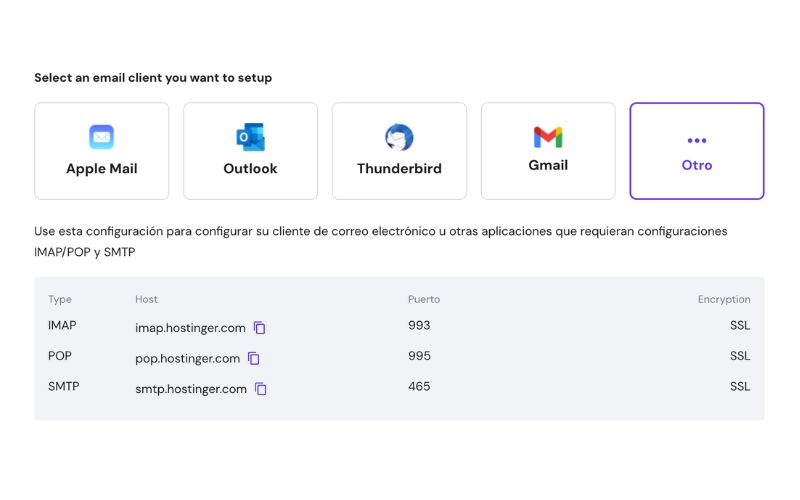The height and width of the screenshot is (500, 800).
Task: Click the Outlook logo icon
Action: pyautogui.click(x=251, y=137)
